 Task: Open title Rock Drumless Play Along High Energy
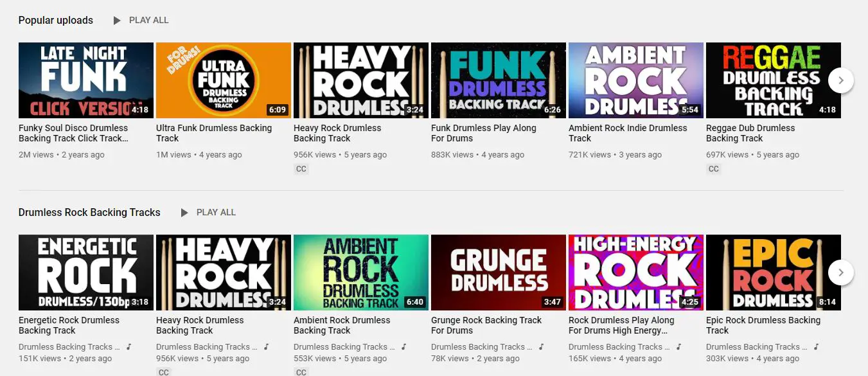pyautogui.click(x=621, y=325)
